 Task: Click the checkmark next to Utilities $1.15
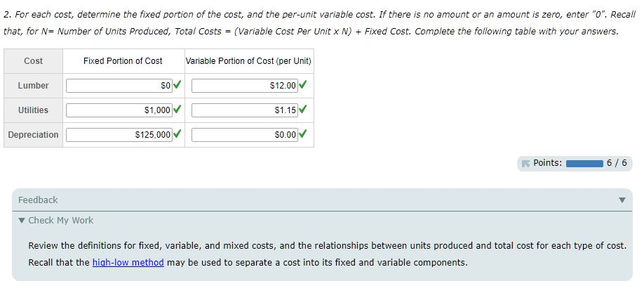coord(302,110)
